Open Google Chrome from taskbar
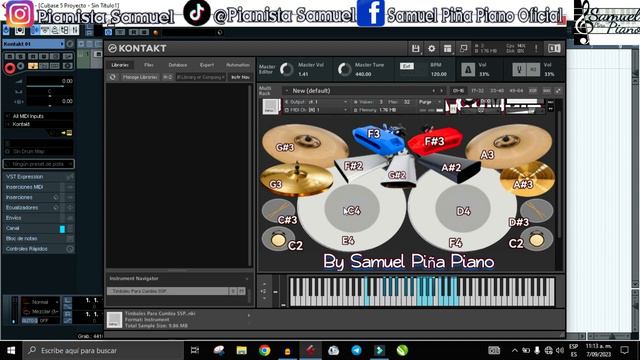Viewport: 640px width, 360px height. (x=264, y=350)
